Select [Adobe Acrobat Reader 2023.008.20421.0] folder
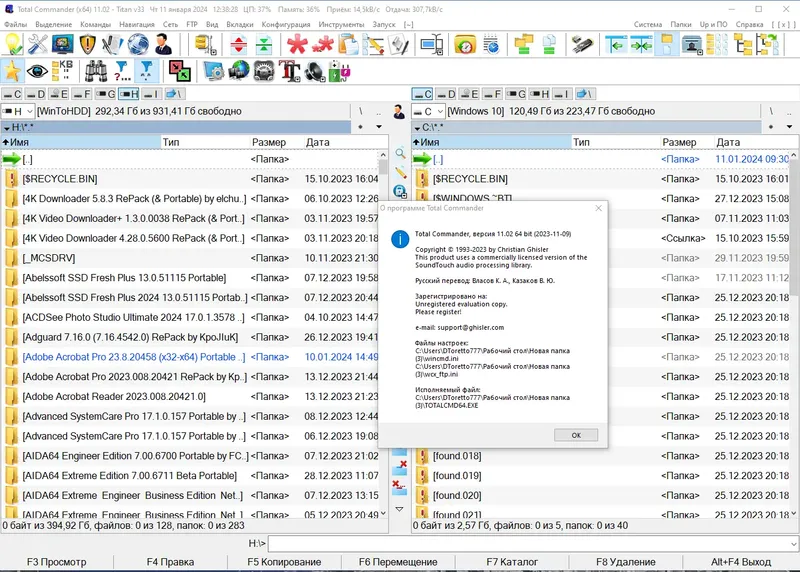Screen dimensions: 800x572 [190, 396]
